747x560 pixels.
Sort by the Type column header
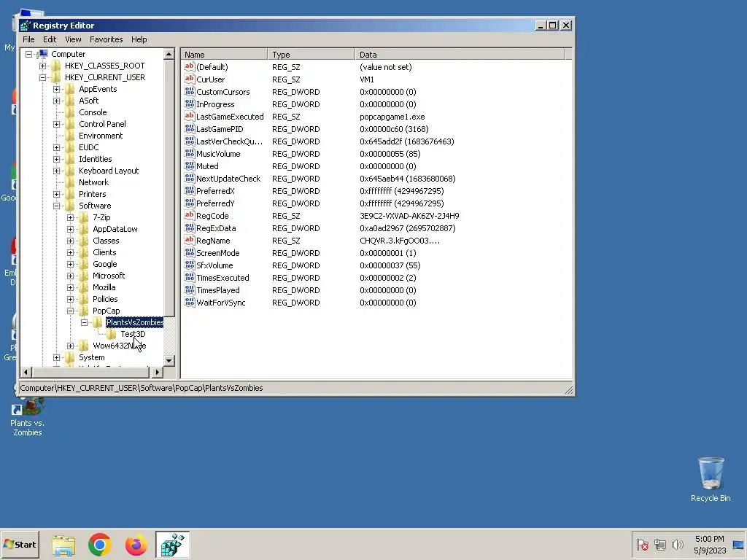coord(311,55)
